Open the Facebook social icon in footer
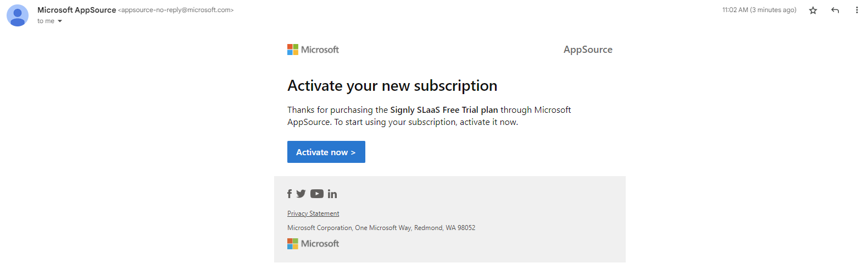Screen dimensions: 868x279 tap(290, 194)
